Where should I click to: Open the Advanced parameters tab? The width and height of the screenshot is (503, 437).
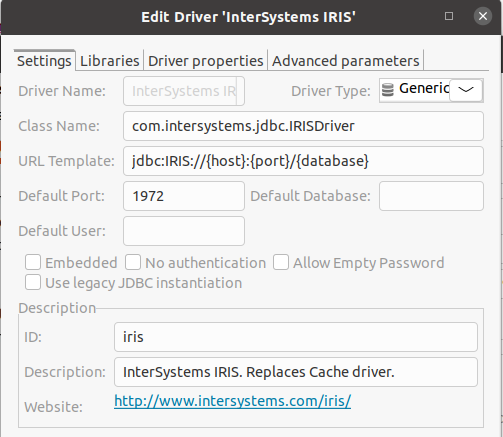[x=346, y=61]
